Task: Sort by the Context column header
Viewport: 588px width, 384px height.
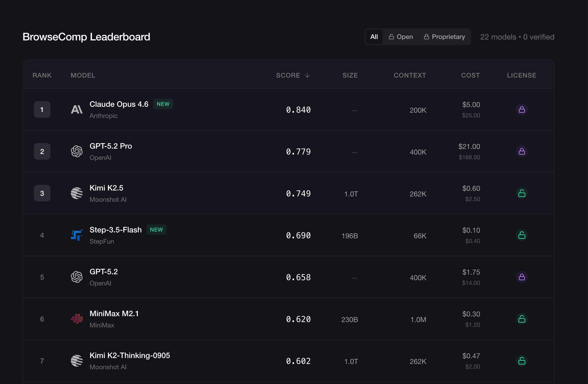Action: tap(410, 76)
